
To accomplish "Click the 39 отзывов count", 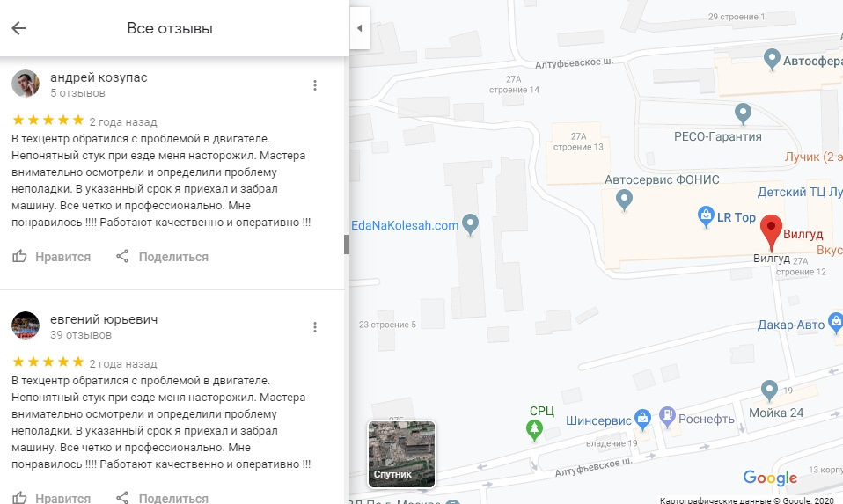I will tap(81, 335).
